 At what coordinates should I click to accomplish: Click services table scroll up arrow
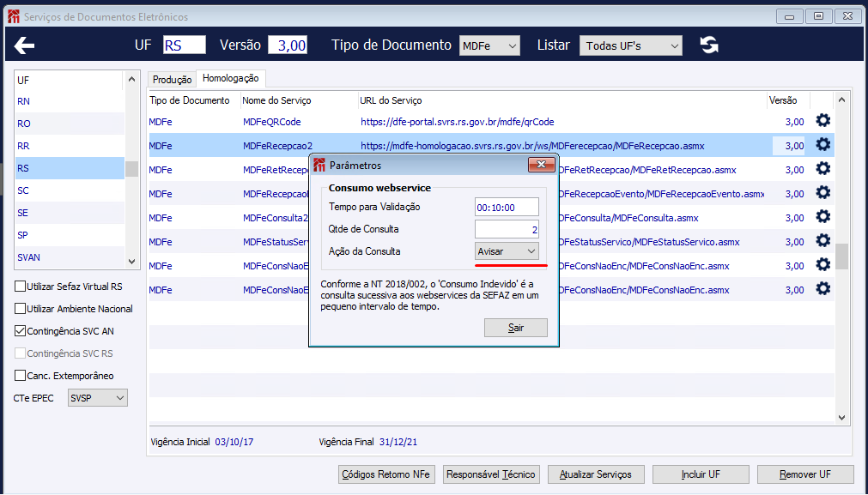pos(841,100)
